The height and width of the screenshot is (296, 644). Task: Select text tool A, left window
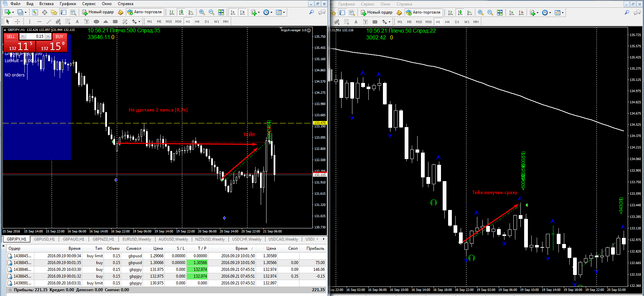(x=77, y=21)
